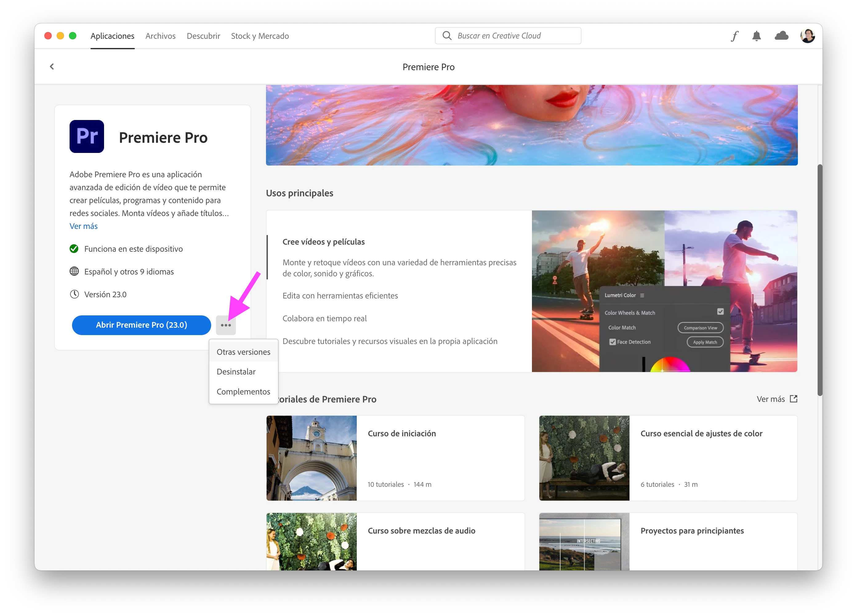The height and width of the screenshot is (616, 857).
Task: Open the notifications bell
Action: pos(756,36)
